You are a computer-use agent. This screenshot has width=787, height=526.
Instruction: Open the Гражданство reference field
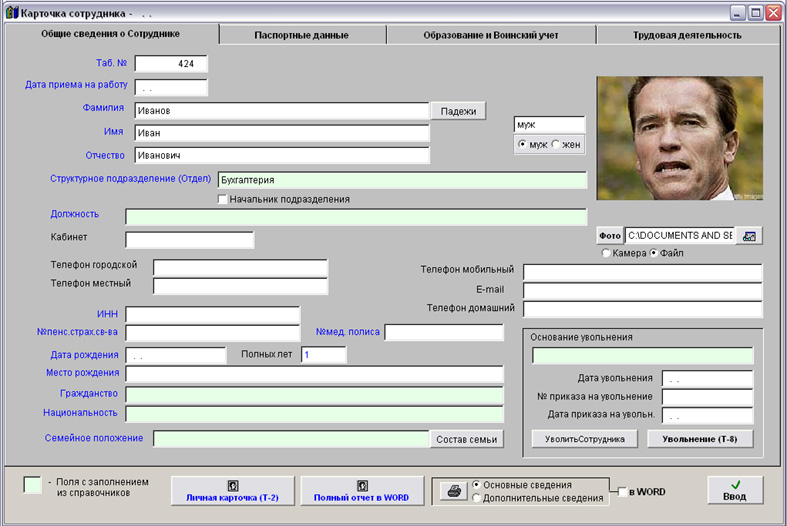314,394
